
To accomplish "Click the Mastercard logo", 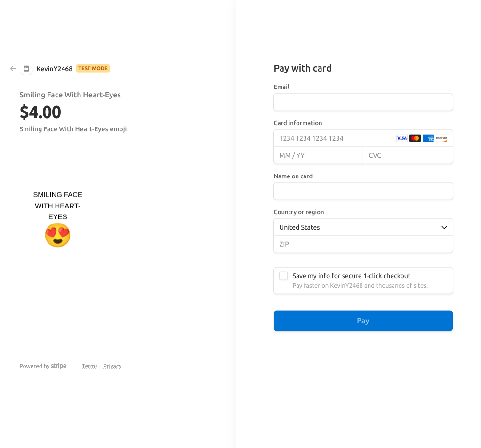I will 415,138.
